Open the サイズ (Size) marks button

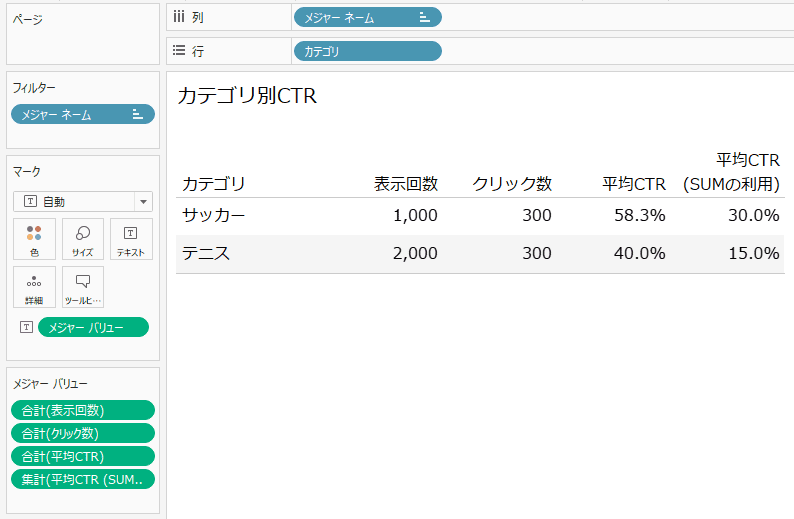[83, 239]
